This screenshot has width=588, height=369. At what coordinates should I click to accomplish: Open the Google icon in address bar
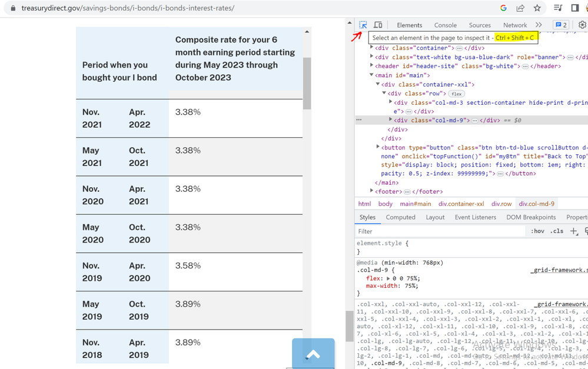coord(503,8)
